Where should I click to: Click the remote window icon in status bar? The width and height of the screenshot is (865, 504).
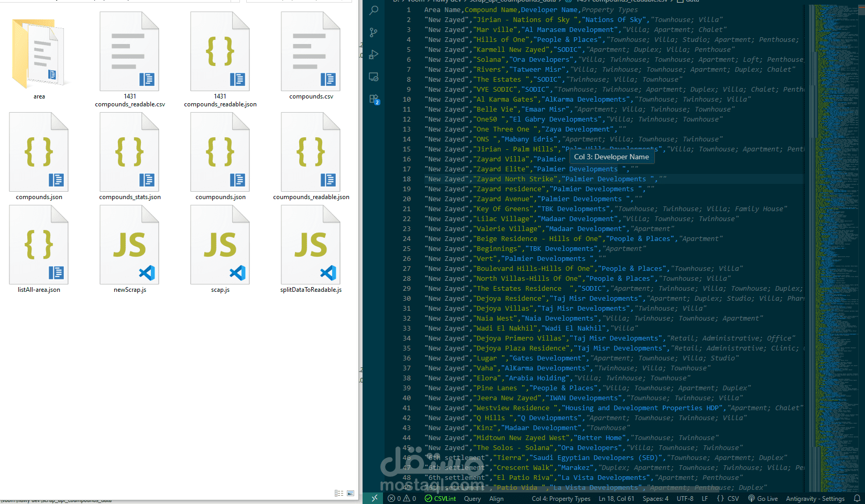coord(374,498)
